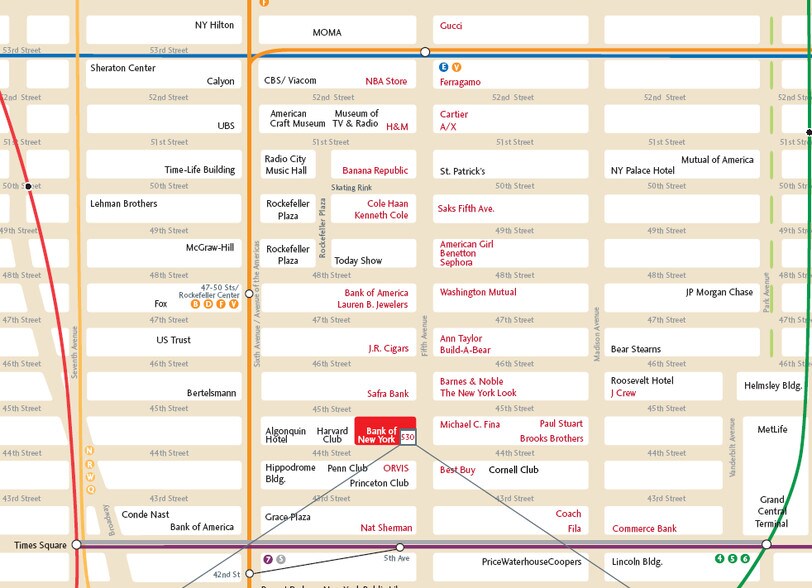812x588 pixels.
Task: Click the Princeton Club label
Action: click(x=379, y=483)
